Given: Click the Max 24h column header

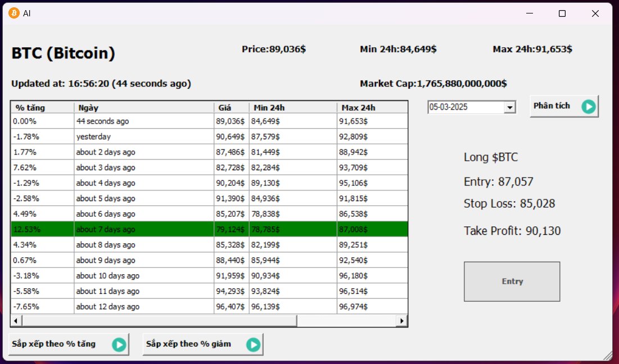Looking at the screenshot, I should pyautogui.click(x=372, y=108).
